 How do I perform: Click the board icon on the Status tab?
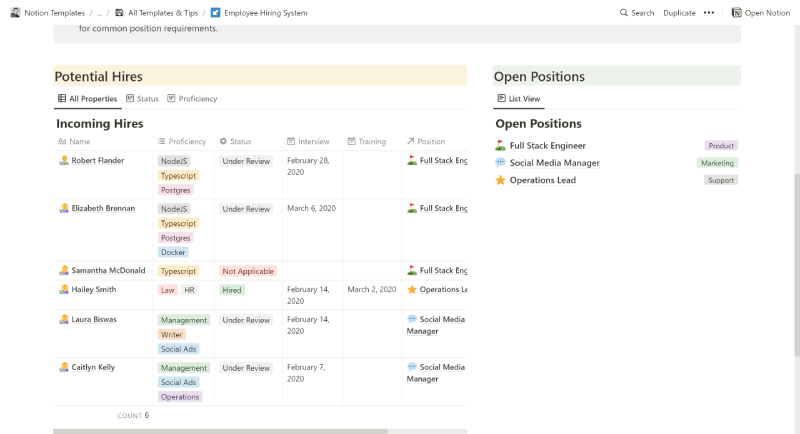tap(130, 98)
